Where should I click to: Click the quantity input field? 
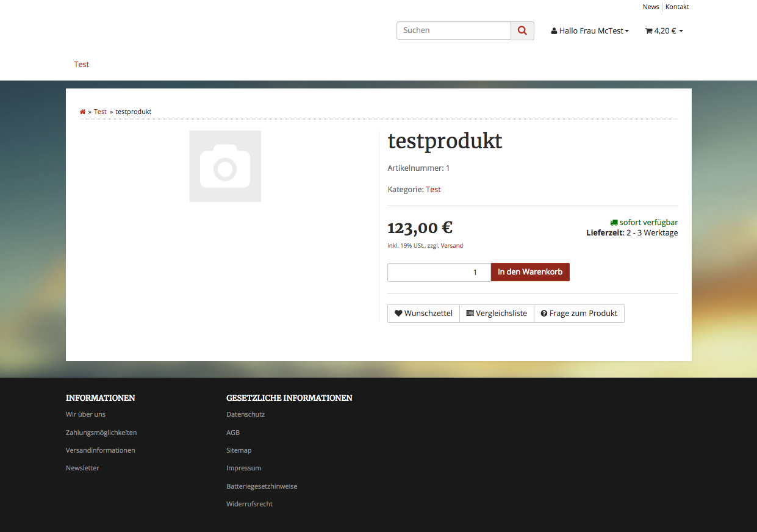[x=439, y=272]
